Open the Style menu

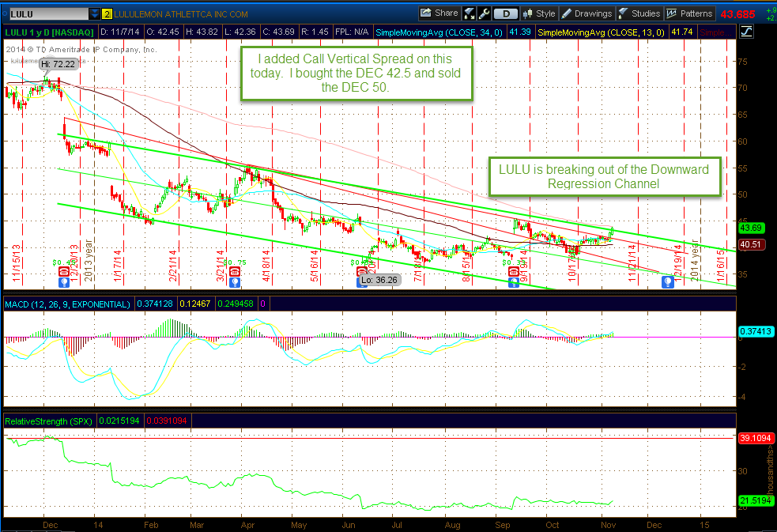click(539, 13)
